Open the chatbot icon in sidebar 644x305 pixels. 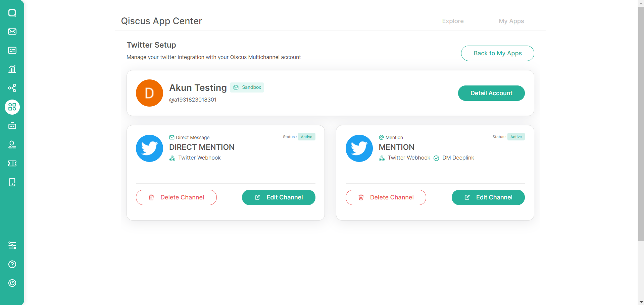coord(12,126)
